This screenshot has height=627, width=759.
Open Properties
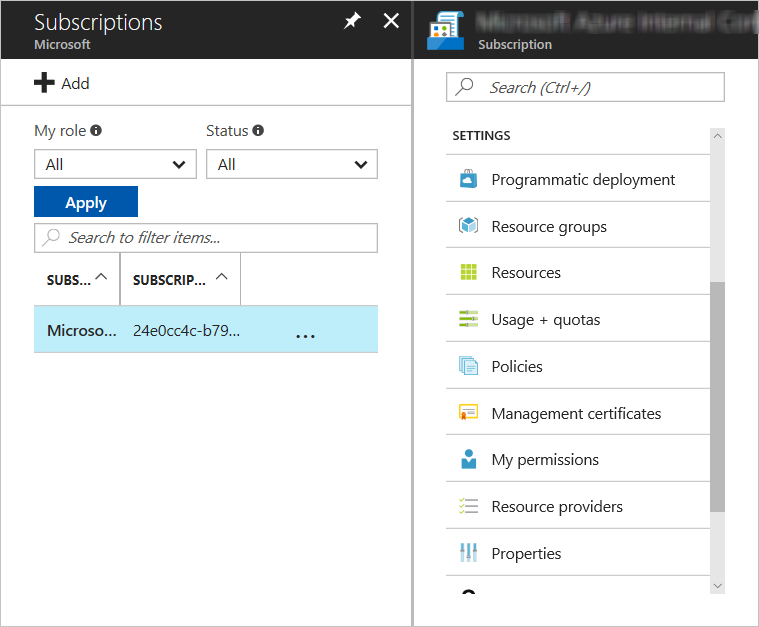[x=578, y=553]
